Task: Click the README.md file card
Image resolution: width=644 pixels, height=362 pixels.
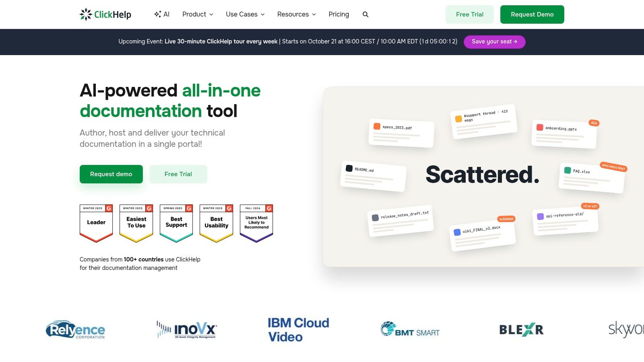Action: [373, 176]
